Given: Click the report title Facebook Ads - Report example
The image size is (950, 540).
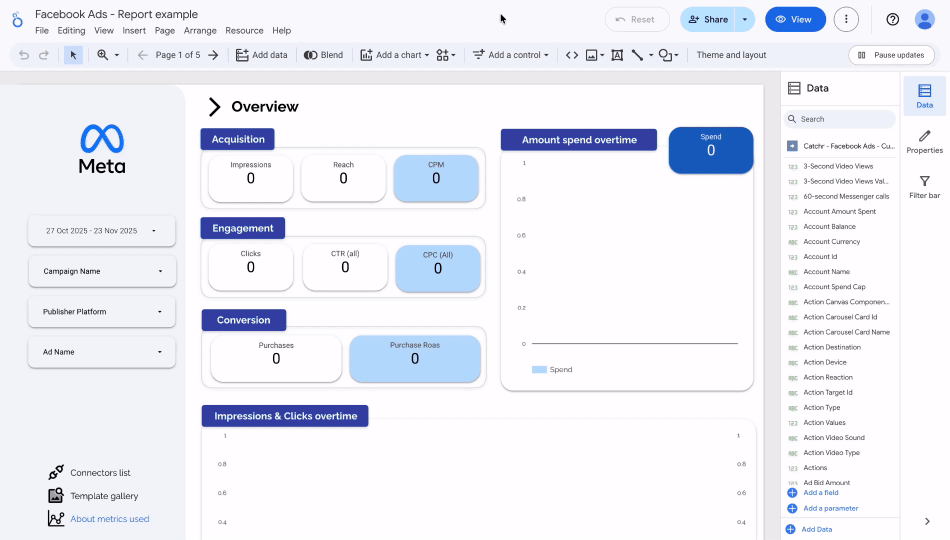Looking at the screenshot, I should click(x=116, y=14).
